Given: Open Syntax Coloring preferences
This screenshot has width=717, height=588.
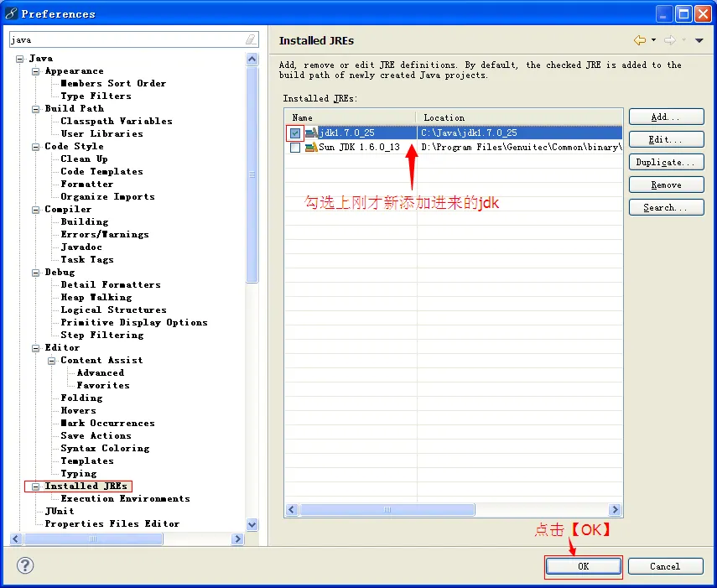Looking at the screenshot, I should pyautogui.click(x=105, y=448).
